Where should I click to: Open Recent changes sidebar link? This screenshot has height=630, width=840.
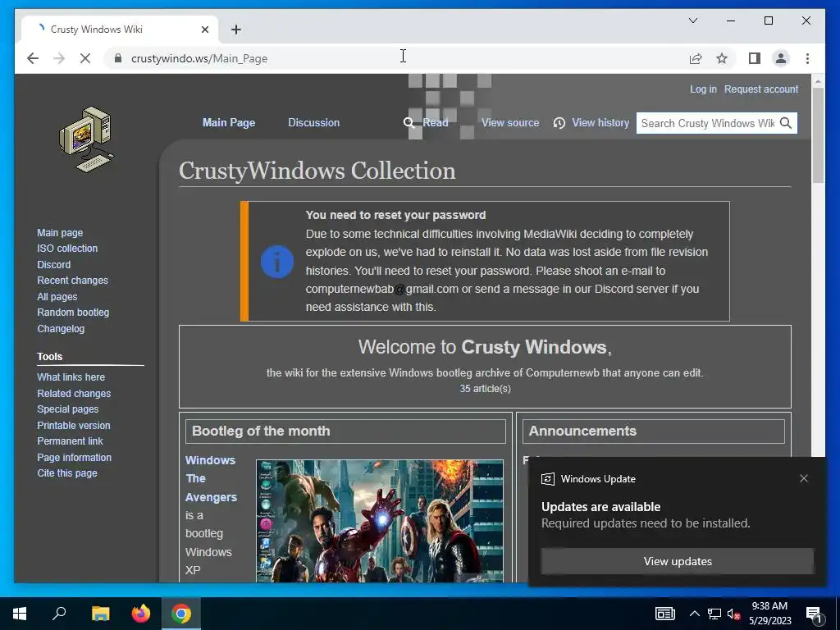[72, 281]
